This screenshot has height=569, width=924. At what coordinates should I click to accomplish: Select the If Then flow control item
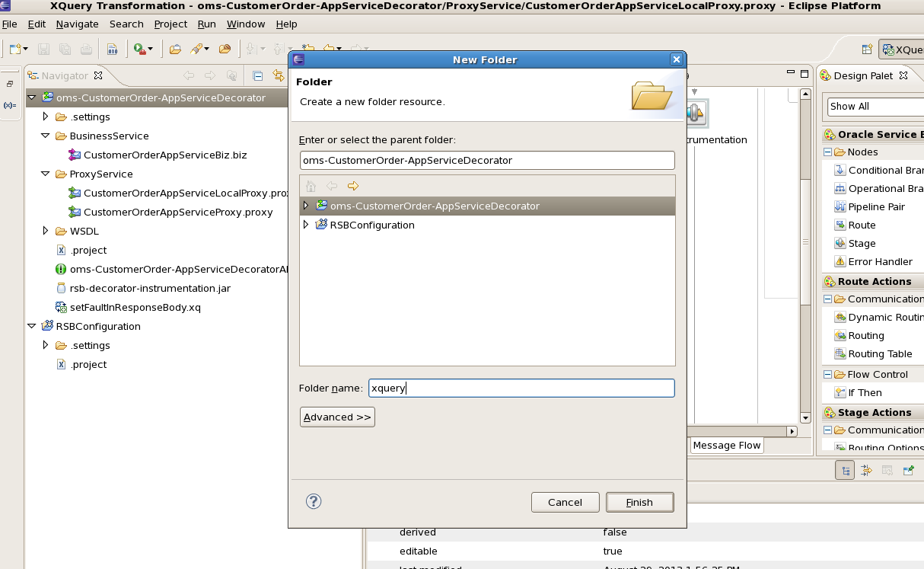click(858, 392)
